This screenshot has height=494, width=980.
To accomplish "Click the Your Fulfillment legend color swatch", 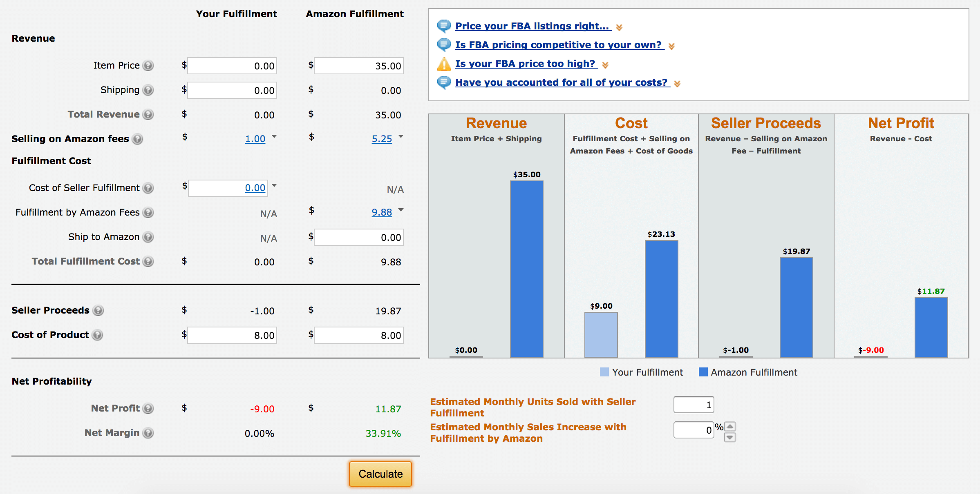I will click(604, 372).
